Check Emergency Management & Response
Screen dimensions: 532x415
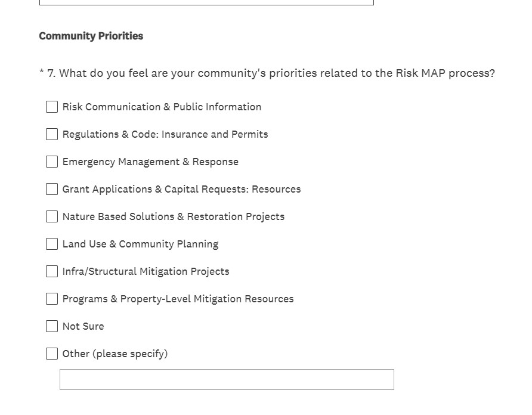52,162
